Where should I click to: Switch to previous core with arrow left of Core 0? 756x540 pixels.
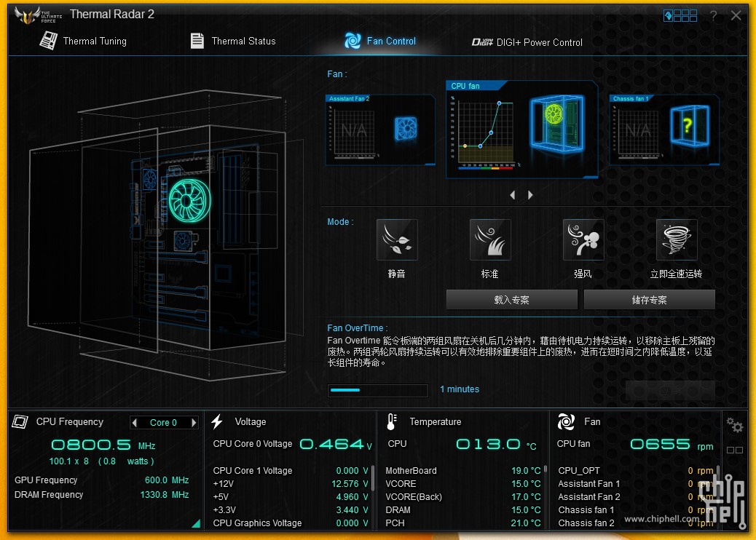pyautogui.click(x=135, y=422)
